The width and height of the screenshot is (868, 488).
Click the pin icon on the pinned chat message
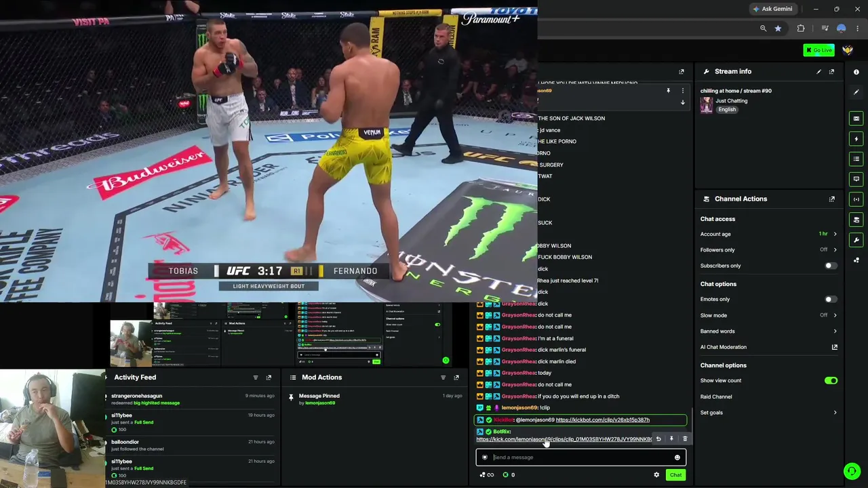click(x=668, y=91)
